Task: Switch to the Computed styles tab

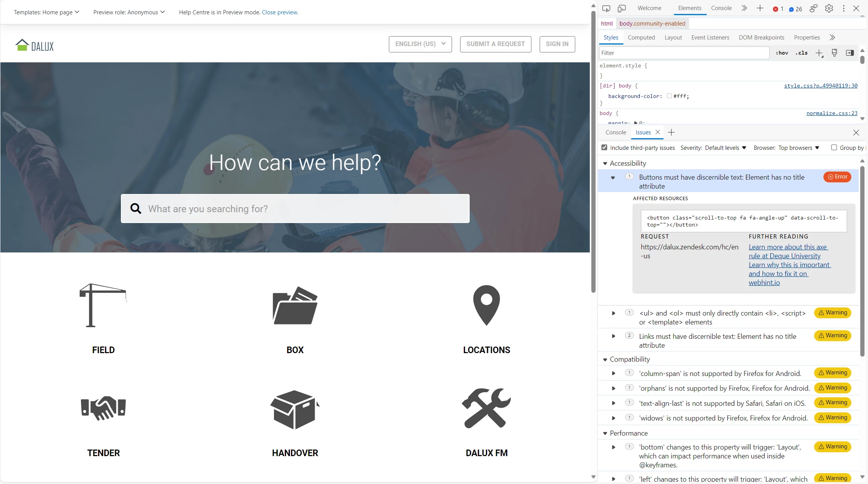Action: coord(641,38)
